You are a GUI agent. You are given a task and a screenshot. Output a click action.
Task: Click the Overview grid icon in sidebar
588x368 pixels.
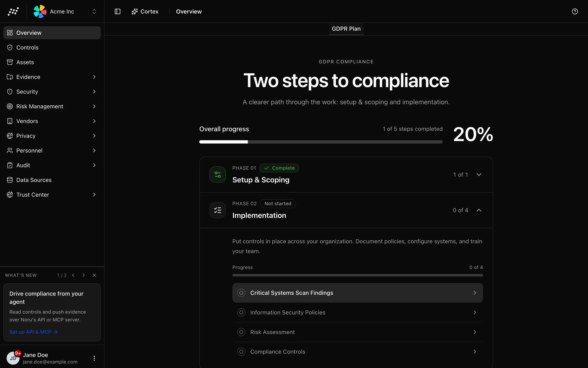10,33
